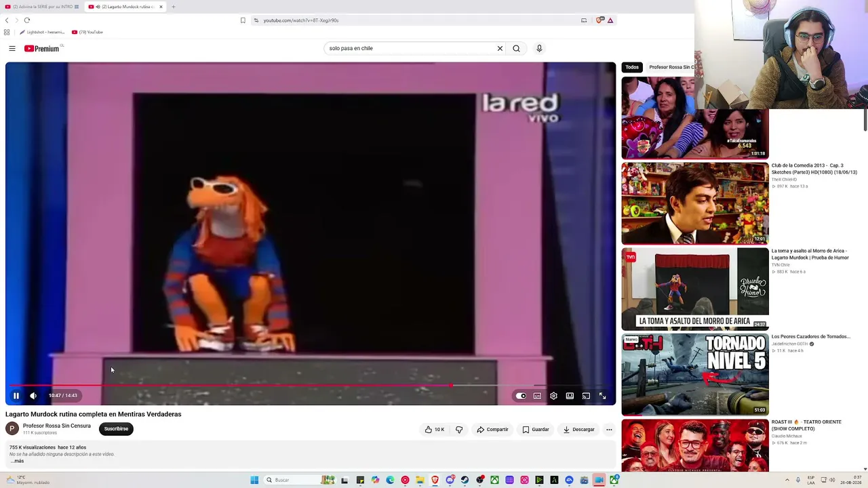Select the Profesor Rossa Sin C filter chip
Image resolution: width=868 pixels, height=488 pixels.
[x=670, y=67]
